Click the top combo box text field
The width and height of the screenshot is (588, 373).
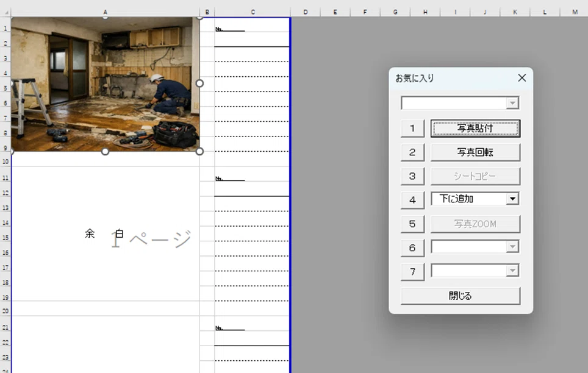(x=454, y=103)
